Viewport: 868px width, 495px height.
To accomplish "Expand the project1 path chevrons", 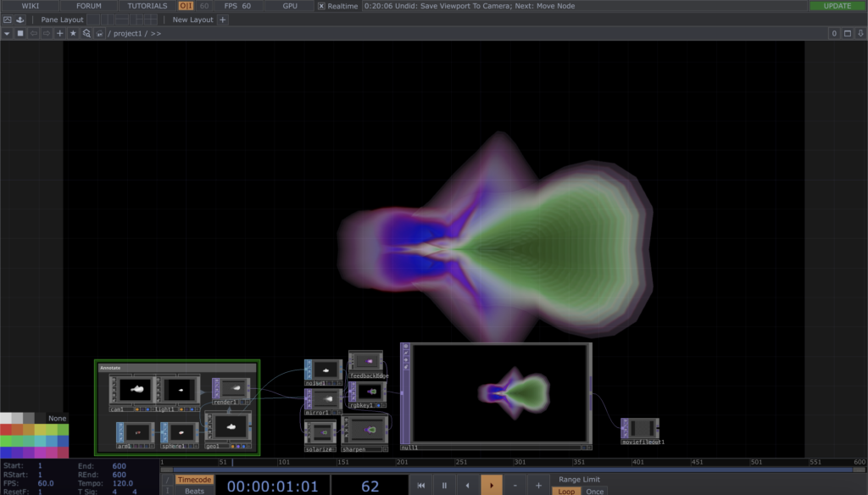I will [x=156, y=34].
